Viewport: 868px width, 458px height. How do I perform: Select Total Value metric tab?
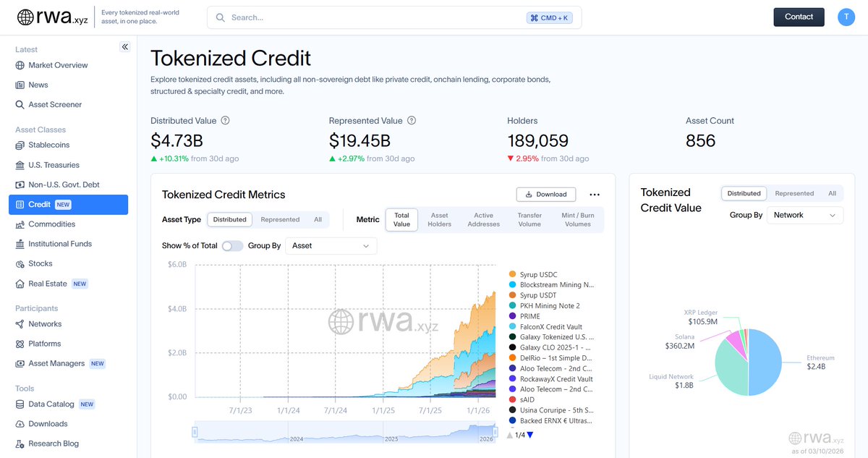[401, 220]
